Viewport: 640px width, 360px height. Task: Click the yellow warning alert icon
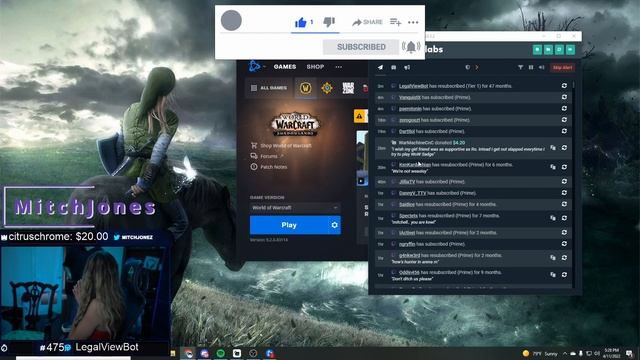tap(360, 116)
